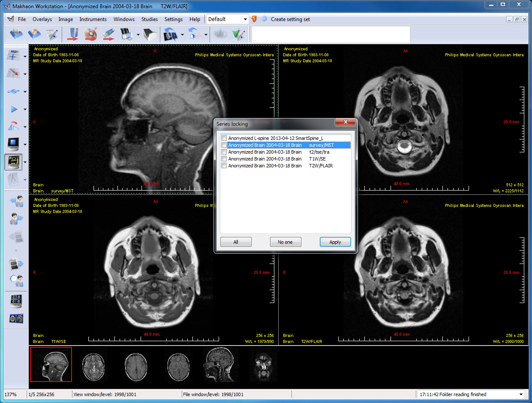
Task: Click the next series film icon
Action: [x=16, y=263]
